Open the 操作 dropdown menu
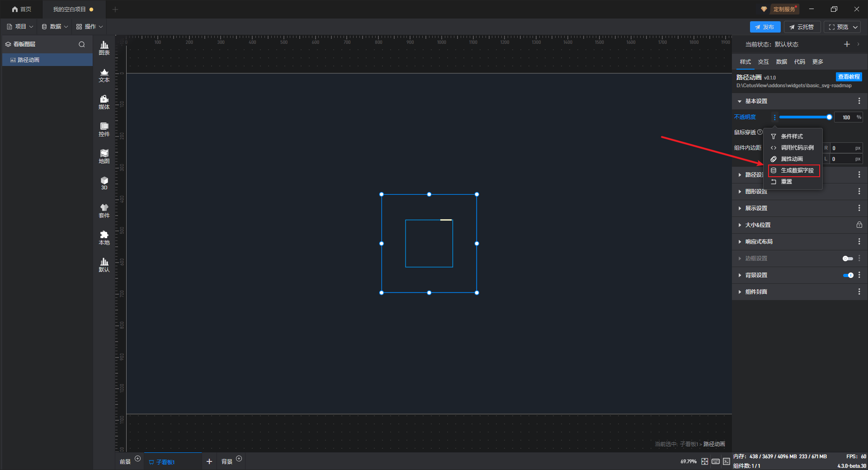Image resolution: width=868 pixels, height=470 pixels. (90, 27)
